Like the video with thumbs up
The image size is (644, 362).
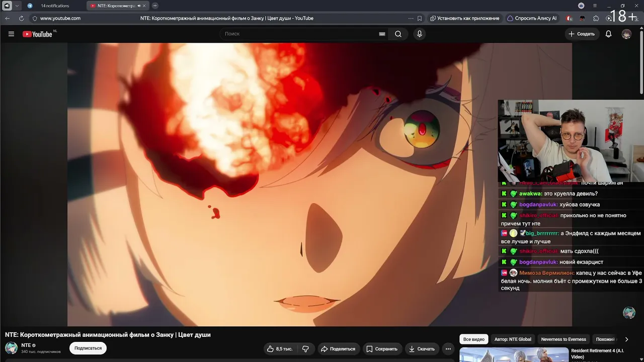279,349
